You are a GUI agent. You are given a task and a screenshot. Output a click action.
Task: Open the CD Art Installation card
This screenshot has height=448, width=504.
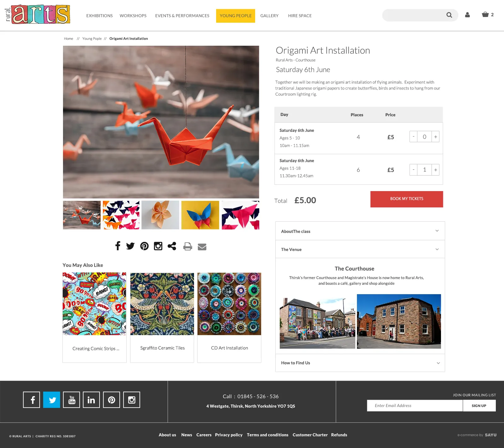tap(229, 318)
